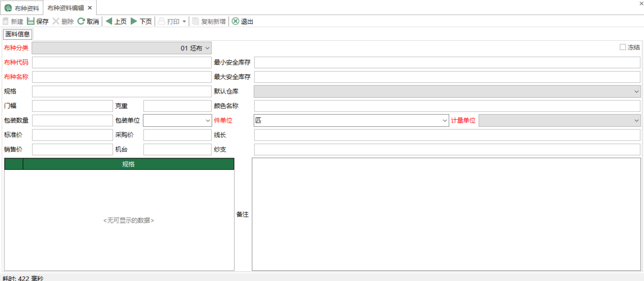Screen dimensions: 644x281
Task: Open the 布种分类 dropdown
Action: tap(207, 48)
